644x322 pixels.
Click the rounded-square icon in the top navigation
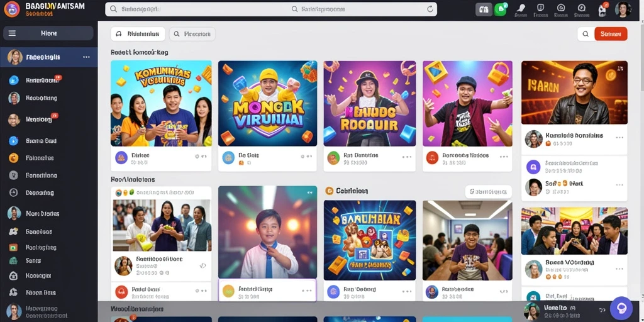click(540, 8)
